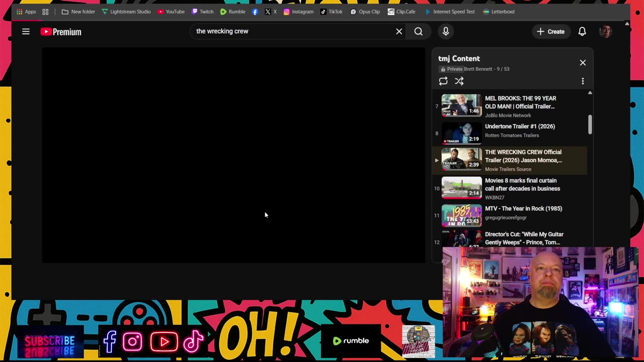The height and width of the screenshot is (362, 644).
Task: Open the TikTok bookmark
Action: click(x=331, y=12)
